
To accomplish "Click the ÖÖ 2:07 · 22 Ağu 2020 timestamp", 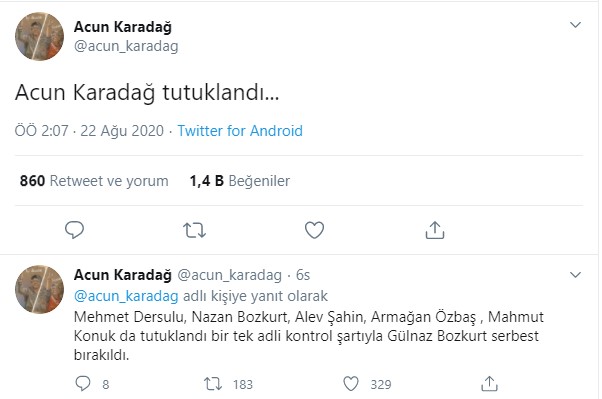I will [89, 131].
